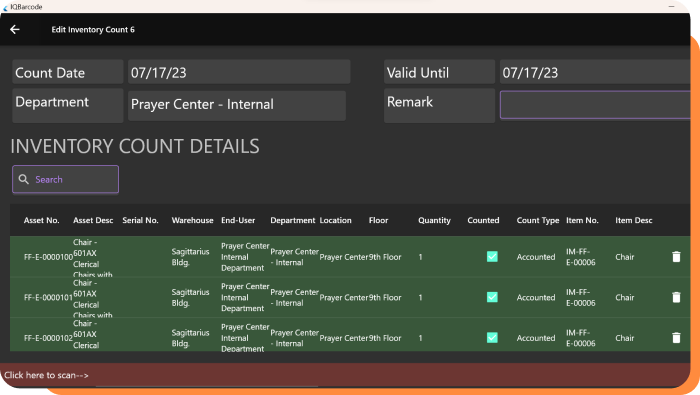Viewport: 700px width, 395px height.
Task: Click here to scan bar
Action: click(345, 375)
